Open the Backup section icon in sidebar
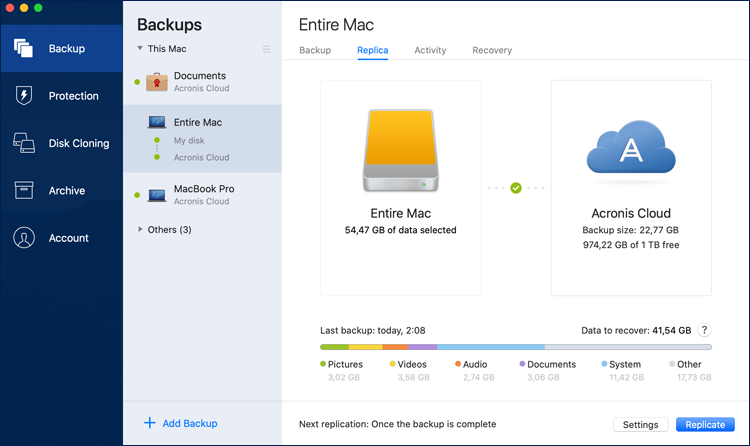This screenshot has height=446, width=750. click(23, 48)
